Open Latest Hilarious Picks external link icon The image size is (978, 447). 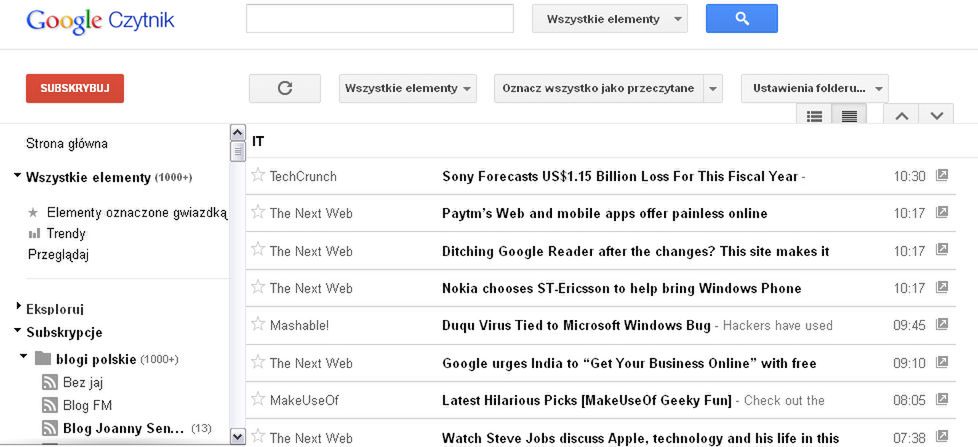[x=942, y=399]
